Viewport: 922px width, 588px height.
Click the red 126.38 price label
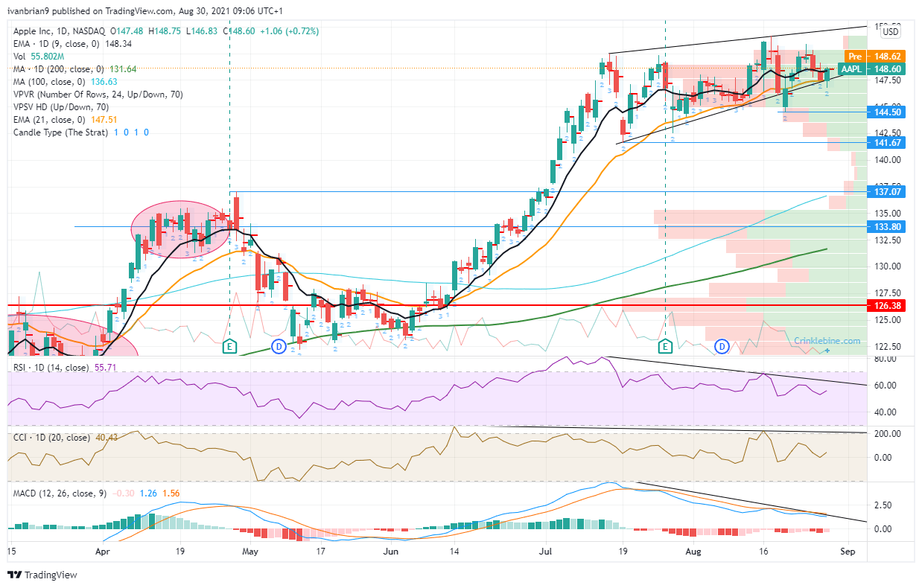pyautogui.click(x=888, y=305)
